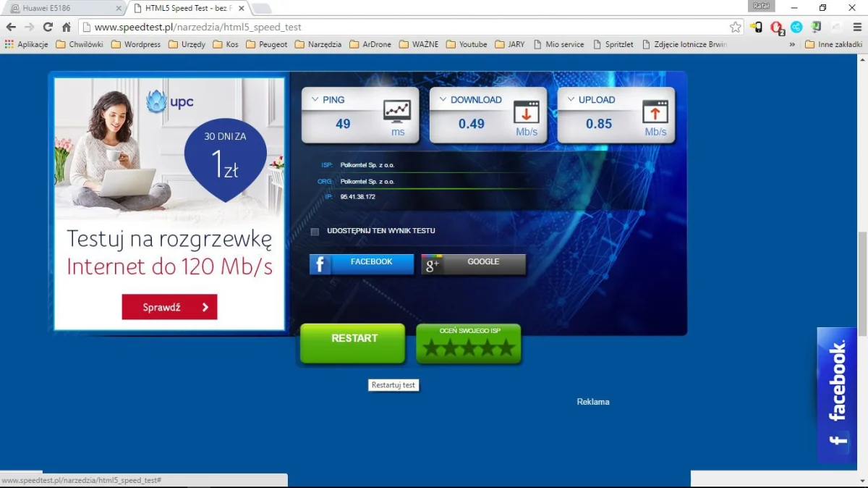Close the HTML5 Speed Test tab
868x488 pixels.
[242, 9]
